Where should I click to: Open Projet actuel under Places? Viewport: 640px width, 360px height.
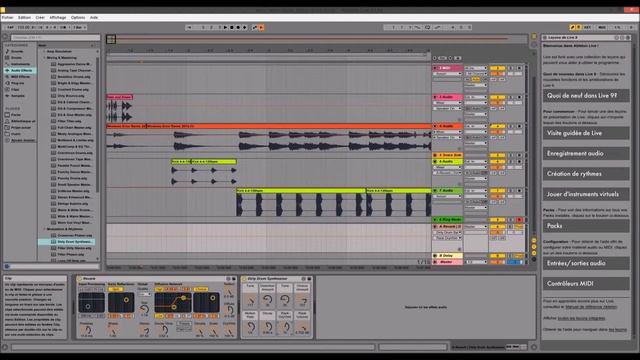(20, 128)
